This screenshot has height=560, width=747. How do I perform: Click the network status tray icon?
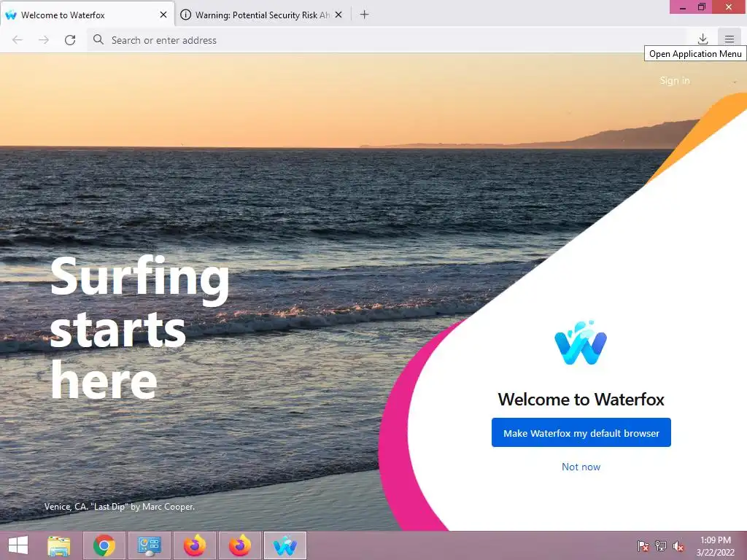pos(661,545)
